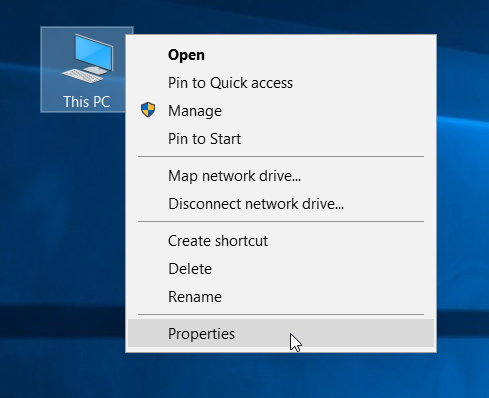Select Delete in the context menu
This screenshot has width=489, height=398.
[281, 269]
